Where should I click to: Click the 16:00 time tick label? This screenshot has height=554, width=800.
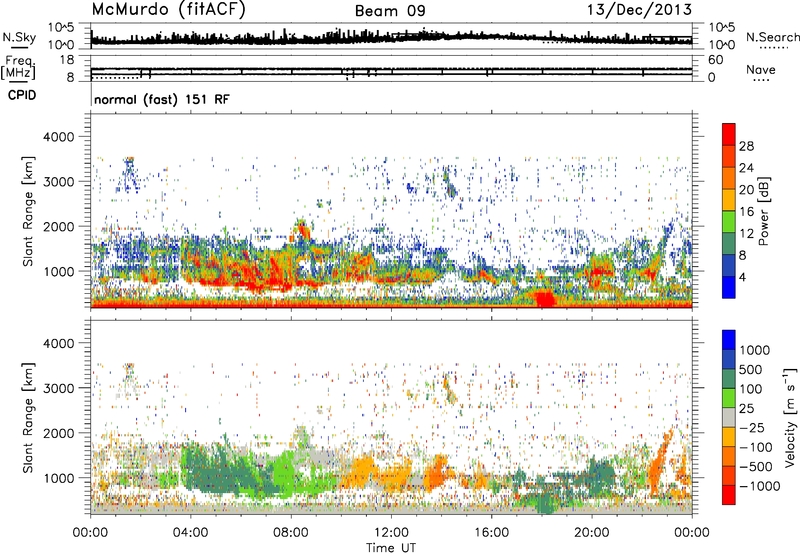click(x=491, y=533)
